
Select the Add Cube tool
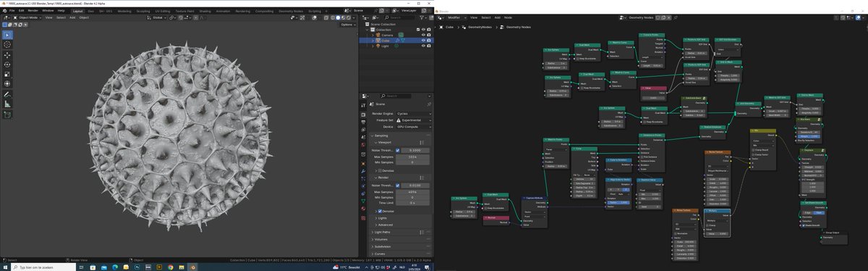click(x=7, y=115)
